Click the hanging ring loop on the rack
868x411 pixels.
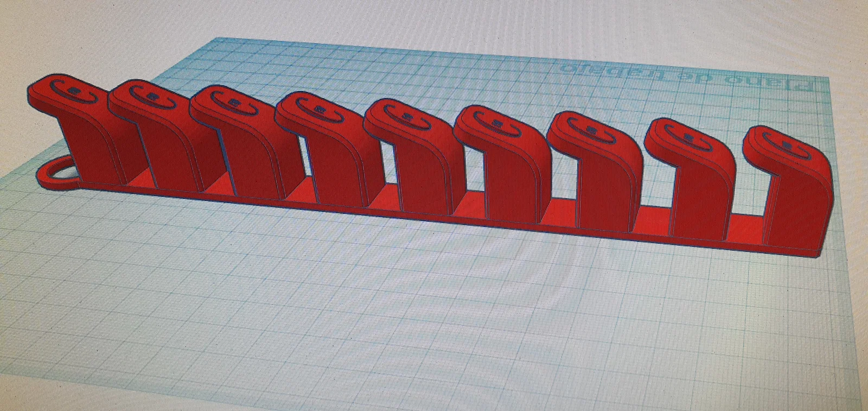[59, 174]
